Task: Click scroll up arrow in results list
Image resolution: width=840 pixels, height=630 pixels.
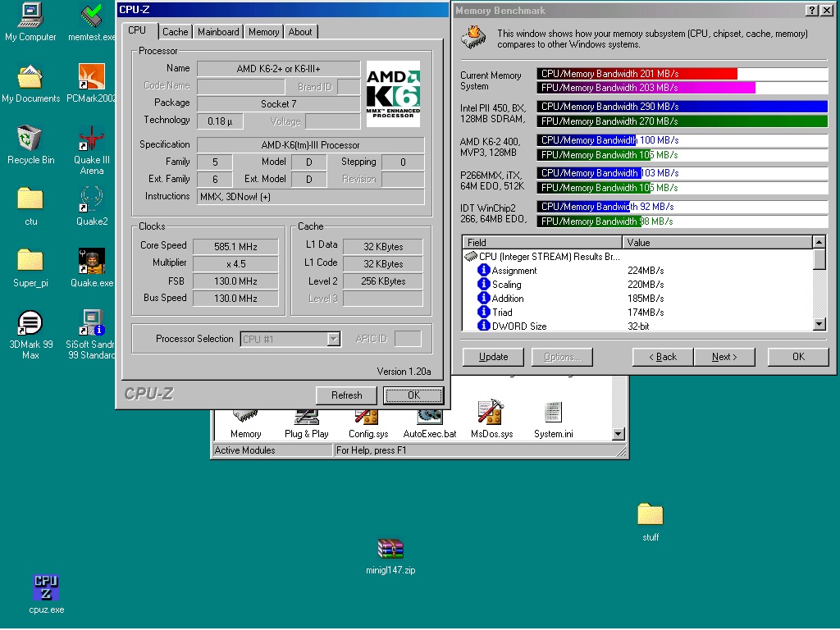Action: (819, 242)
